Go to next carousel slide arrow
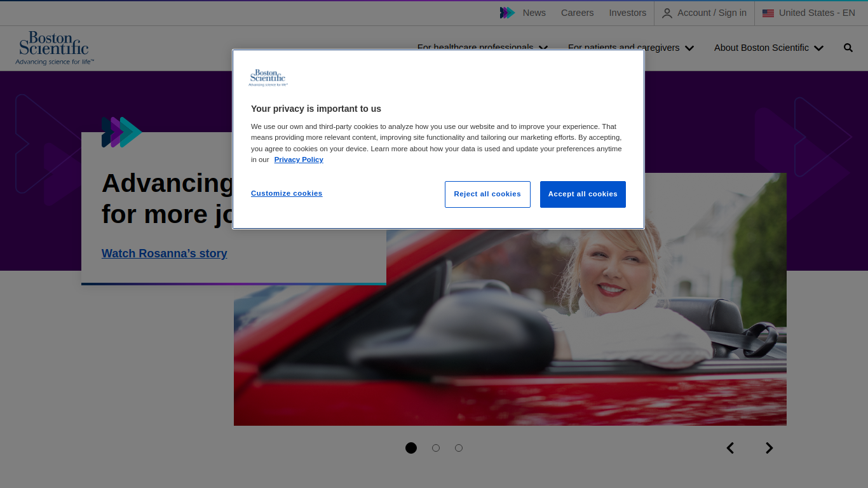868x488 pixels. coord(769,448)
